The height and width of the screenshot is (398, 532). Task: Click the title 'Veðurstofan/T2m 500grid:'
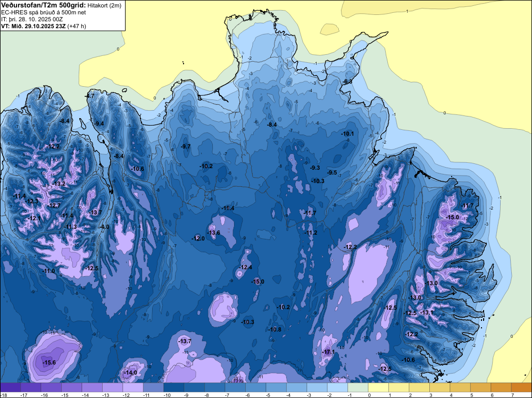44,5
